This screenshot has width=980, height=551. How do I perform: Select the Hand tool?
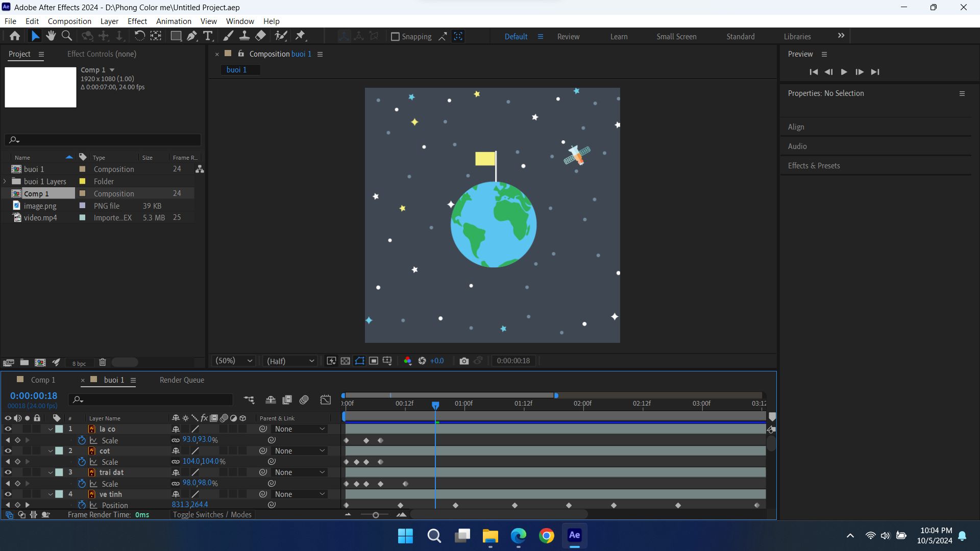(51, 36)
